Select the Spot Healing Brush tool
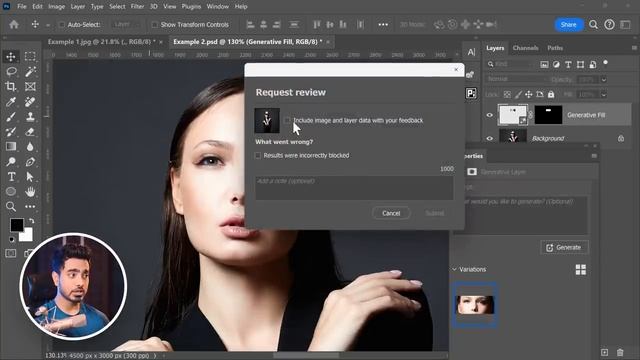This screenshot has width=640, height=360. [30, 102]
